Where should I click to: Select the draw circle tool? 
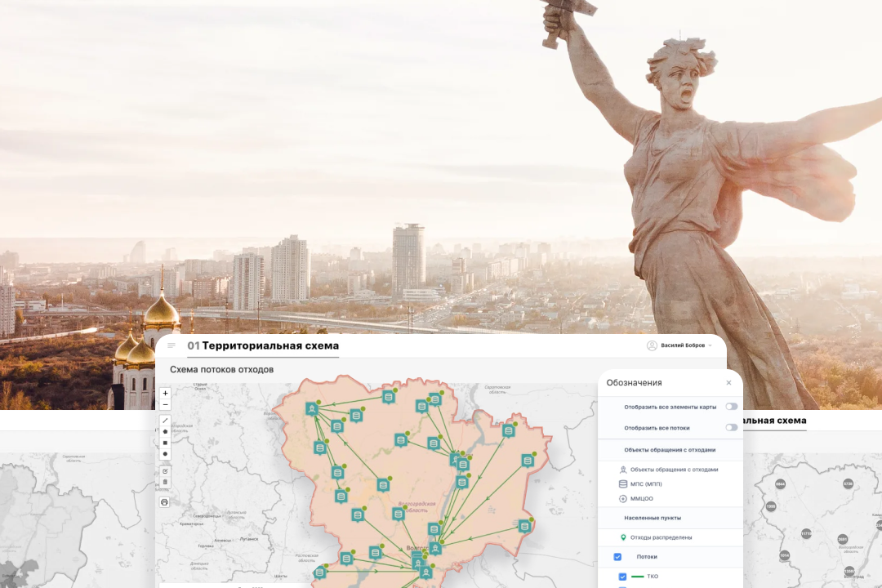(165, 454)
